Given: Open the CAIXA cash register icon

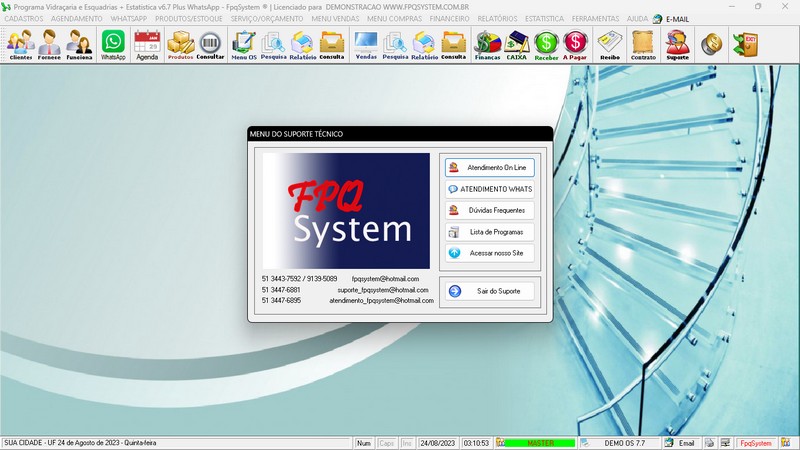Looking at the screenshot, I should click(516, 45).
